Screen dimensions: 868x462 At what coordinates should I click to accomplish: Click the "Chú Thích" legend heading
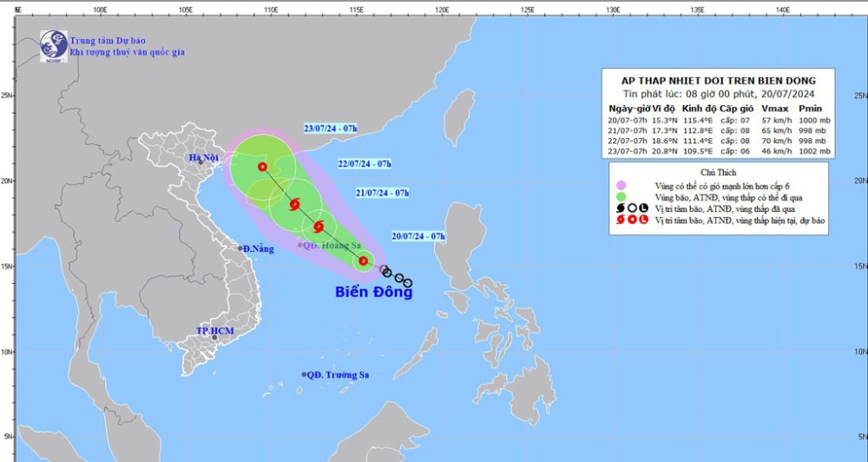pyautogui.click(x=720, y=173)
